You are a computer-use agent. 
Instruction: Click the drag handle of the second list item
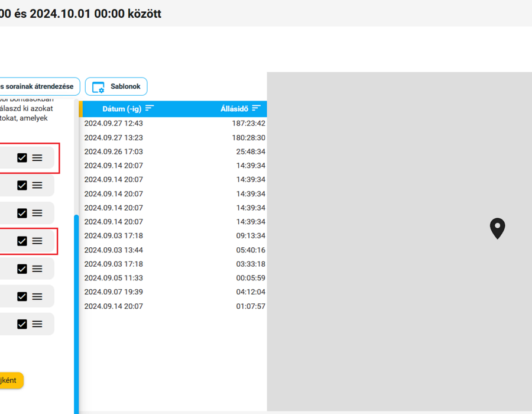coord(37,185)
